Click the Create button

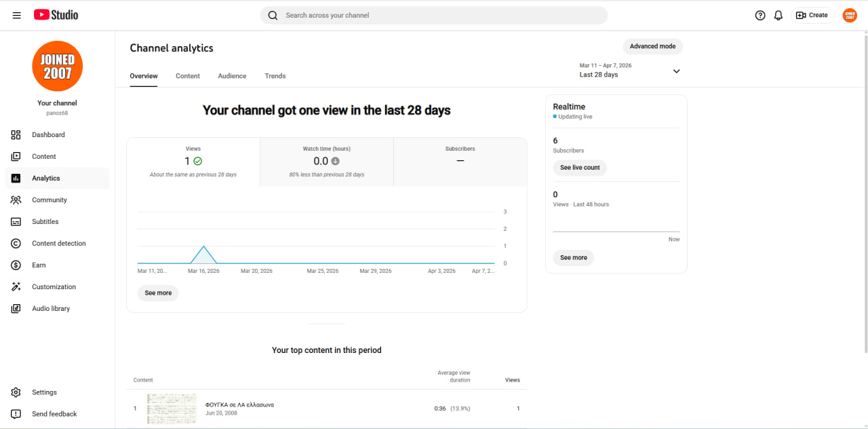[x=812, y=15]
